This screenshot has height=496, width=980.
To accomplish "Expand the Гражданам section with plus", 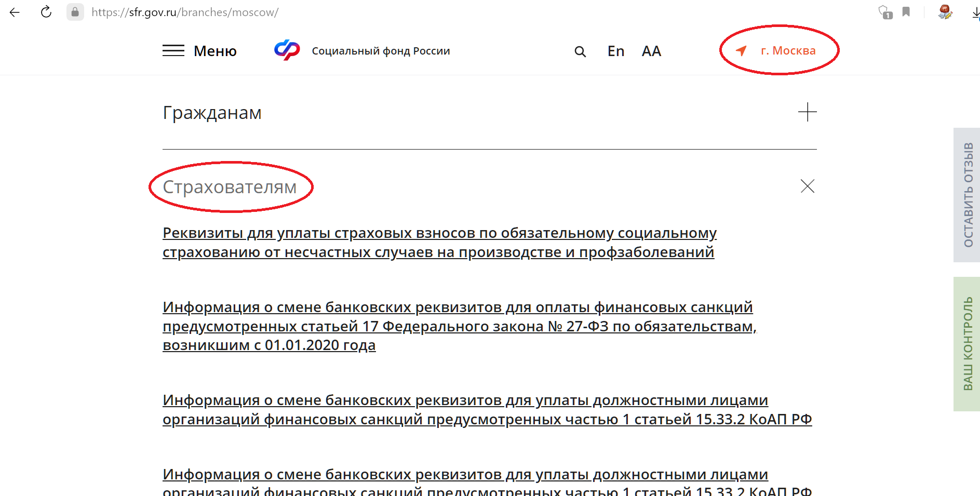I will 807,112.
